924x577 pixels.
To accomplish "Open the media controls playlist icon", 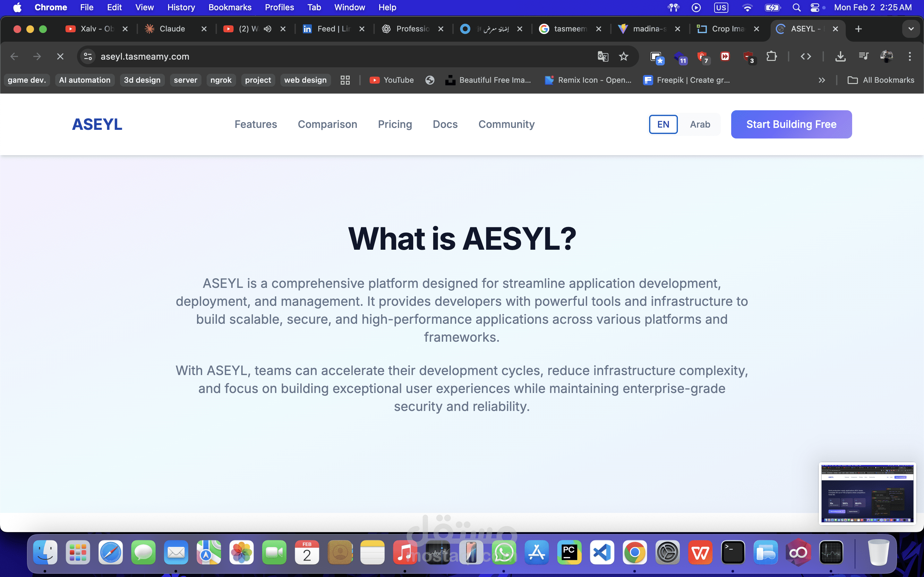I will point(863,56).
